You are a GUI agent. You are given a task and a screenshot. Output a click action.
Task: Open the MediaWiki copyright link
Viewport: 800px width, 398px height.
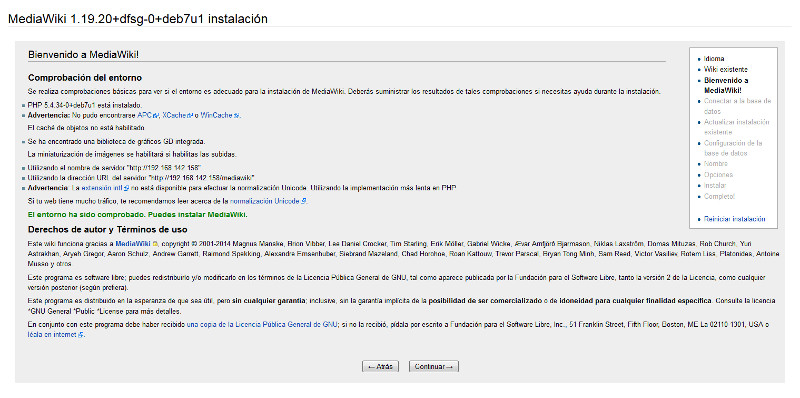pos(136,243)
